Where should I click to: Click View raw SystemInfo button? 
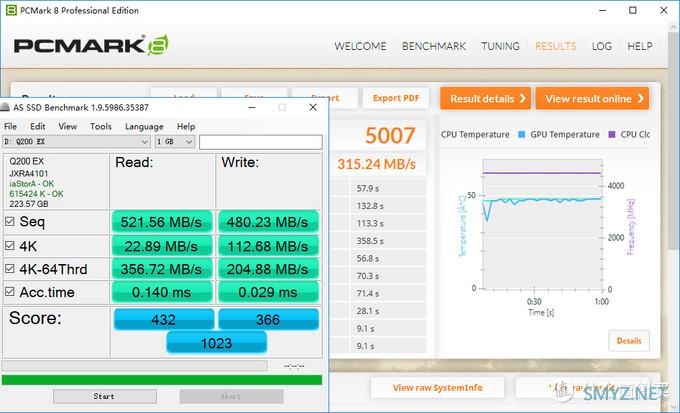437,387
